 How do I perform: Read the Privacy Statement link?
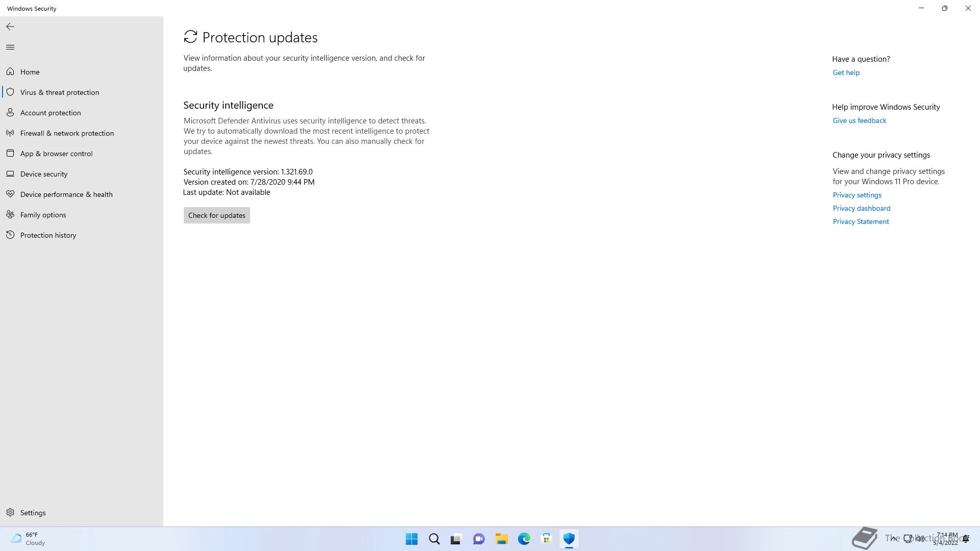point(861,221)
